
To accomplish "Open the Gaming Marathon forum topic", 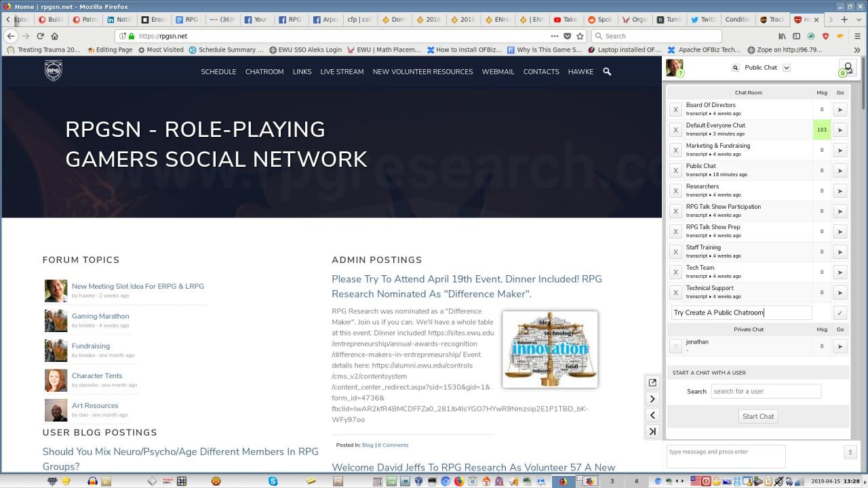I will click(100, 316).
